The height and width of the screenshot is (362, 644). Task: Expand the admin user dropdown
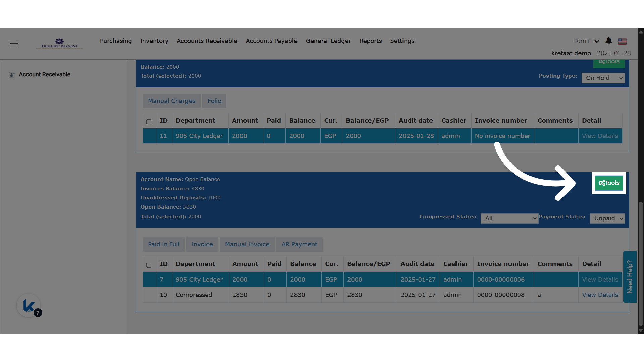click(x=586, y=41)
